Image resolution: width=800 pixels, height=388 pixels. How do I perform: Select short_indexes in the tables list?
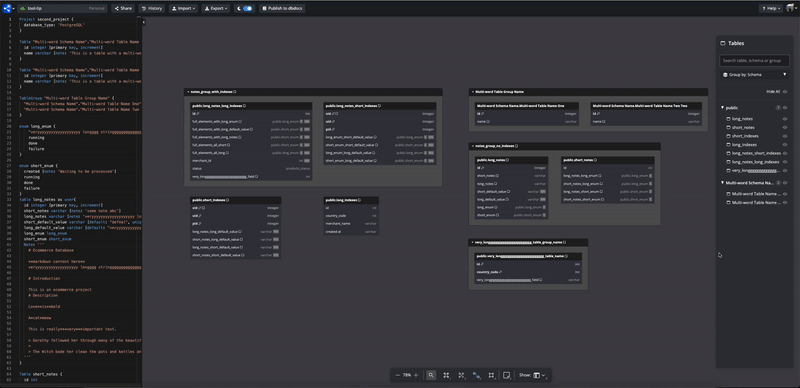pos(745,136)
